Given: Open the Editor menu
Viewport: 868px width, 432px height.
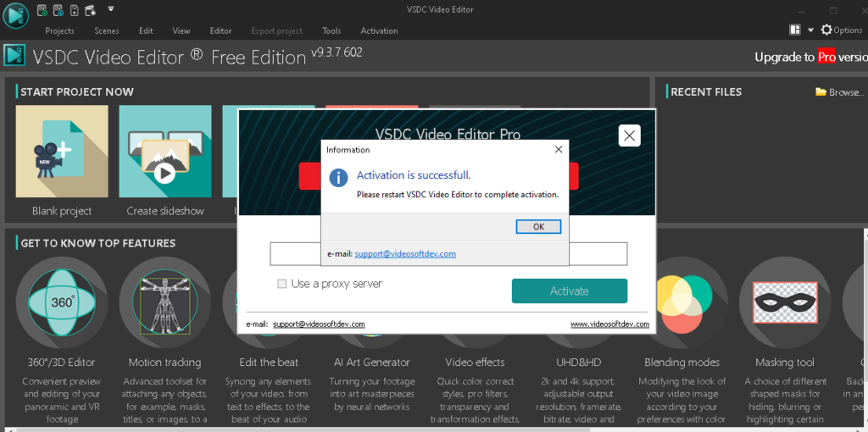Looking at the screenshot, I should (220, 31).
